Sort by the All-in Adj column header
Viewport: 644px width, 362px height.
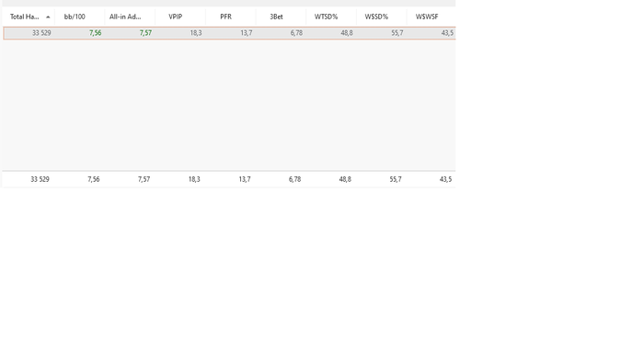tap(125, 17)
